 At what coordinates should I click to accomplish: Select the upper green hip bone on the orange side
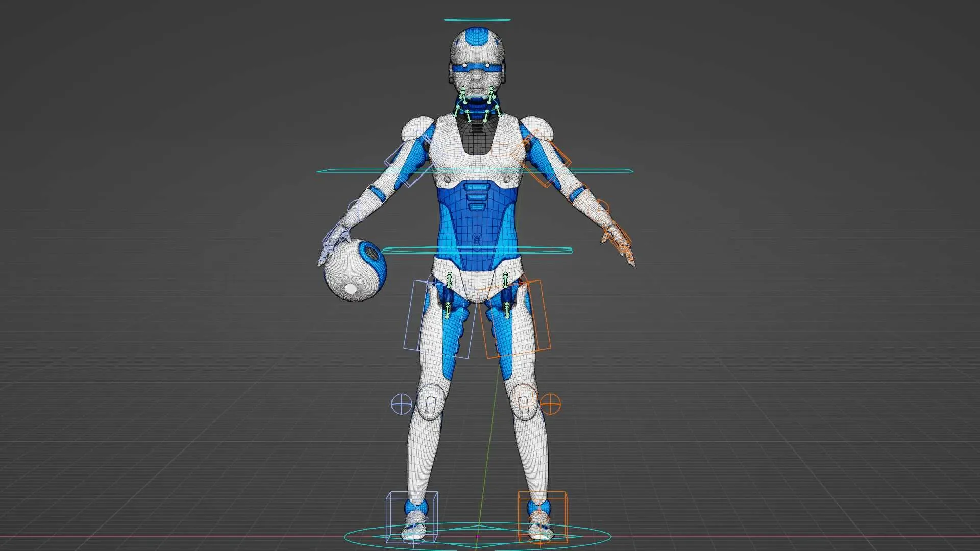(x=505, y=280)
